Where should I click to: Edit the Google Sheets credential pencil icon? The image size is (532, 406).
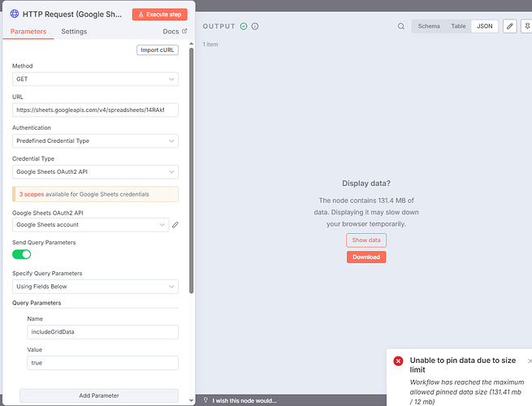coord(175,225)
